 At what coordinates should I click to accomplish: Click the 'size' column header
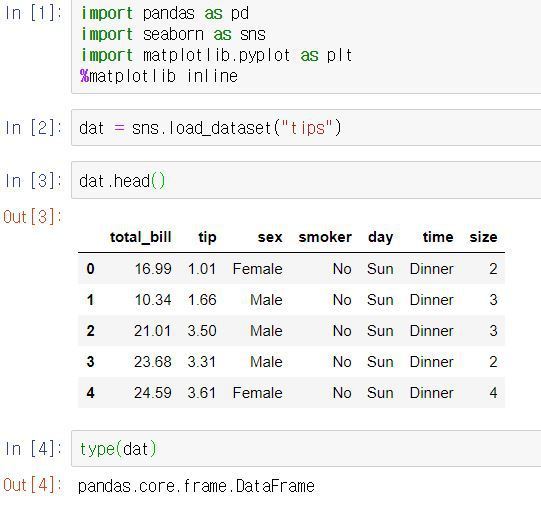point(483,237)
